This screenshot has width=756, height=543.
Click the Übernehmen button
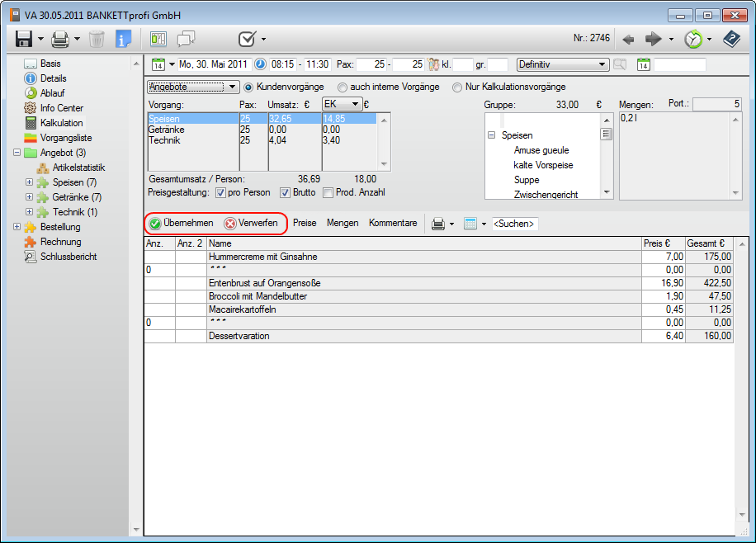click(x=182, y=223)
